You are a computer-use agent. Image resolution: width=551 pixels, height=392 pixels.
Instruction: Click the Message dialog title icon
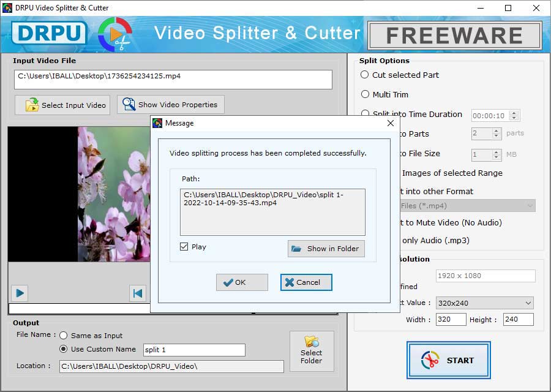click(x=157, y=123)
